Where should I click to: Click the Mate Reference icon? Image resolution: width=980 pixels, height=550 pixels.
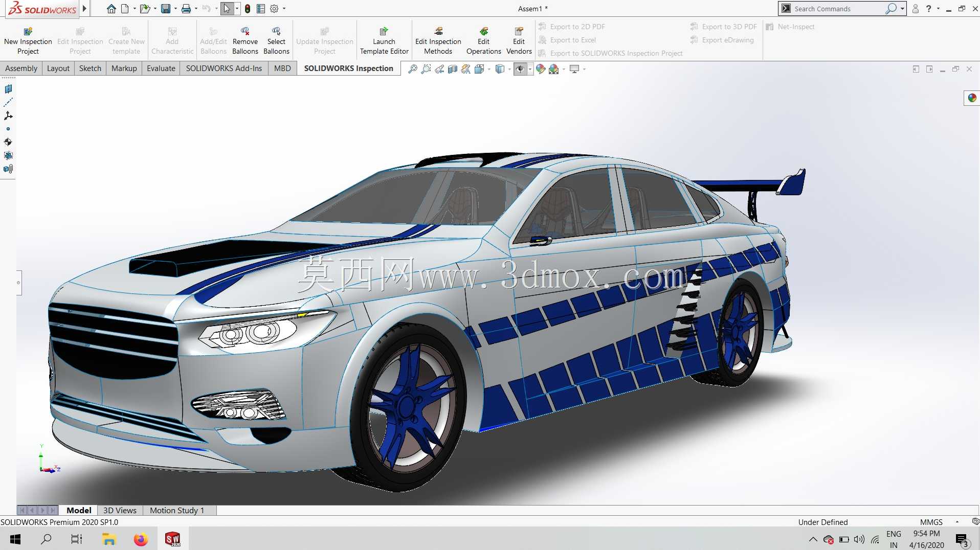pos(8,169)
